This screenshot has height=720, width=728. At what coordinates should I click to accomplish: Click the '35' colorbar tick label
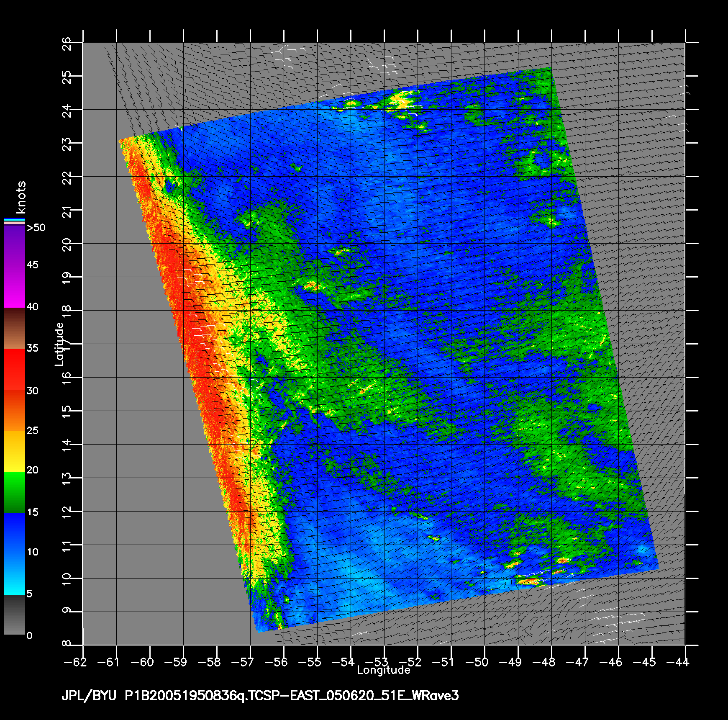point(33,348)
